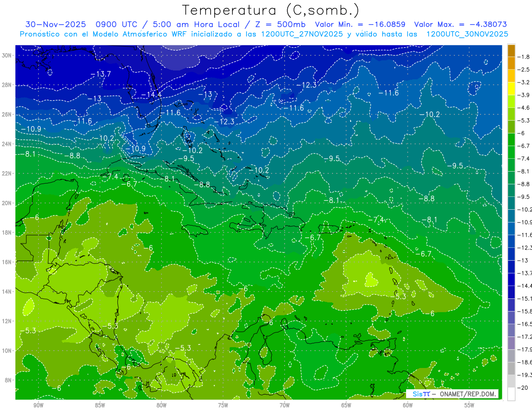532x411 pixels.
Task: Click colorbar label '-2.5'
Action: pyautogui.click(x=525, y=70)
